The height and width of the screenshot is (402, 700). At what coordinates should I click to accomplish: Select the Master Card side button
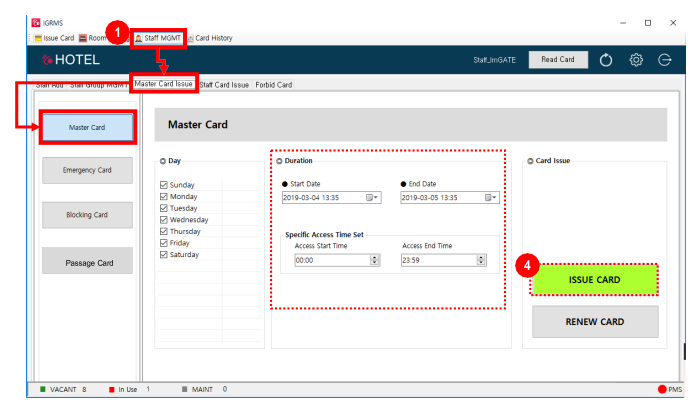pos(88,127)
